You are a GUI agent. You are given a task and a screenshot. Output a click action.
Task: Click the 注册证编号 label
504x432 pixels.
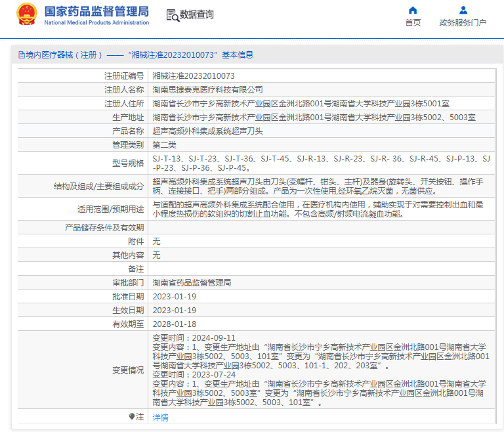[x=124, y=76]
